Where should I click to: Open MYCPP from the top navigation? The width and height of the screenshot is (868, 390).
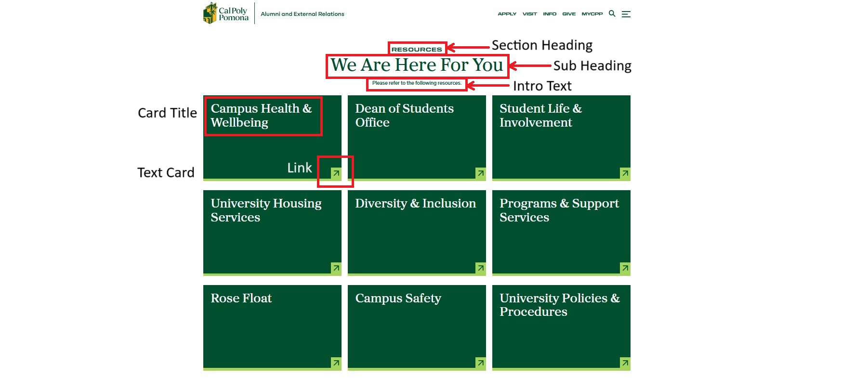pyautogui.click(x=592, y=14)
